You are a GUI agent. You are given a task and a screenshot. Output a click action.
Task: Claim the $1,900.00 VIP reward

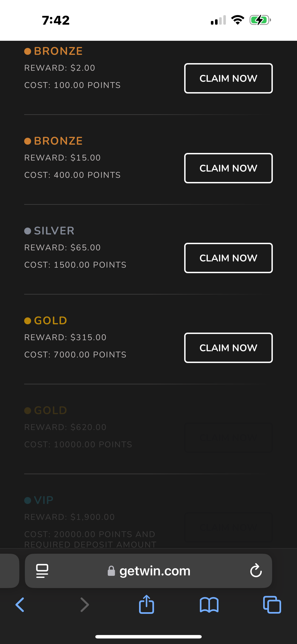coord(228,527)
